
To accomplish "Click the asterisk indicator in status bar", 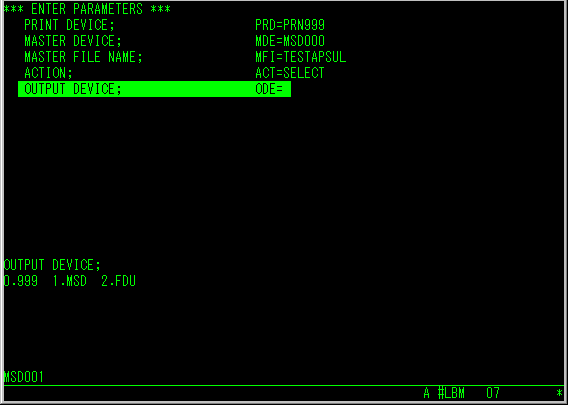I will [x=559, y=393].
